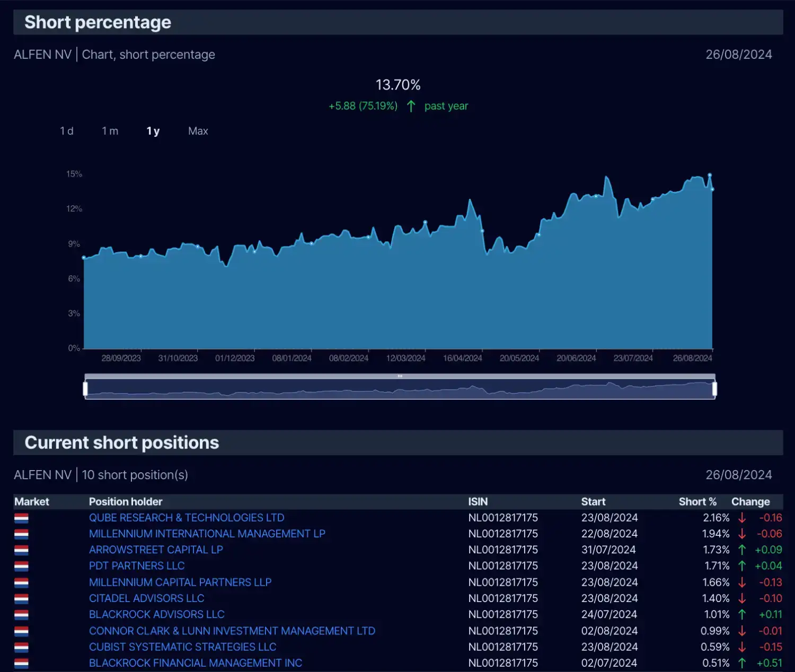Click the Netherlands flag in PDT PARTNERS row

point(21,567)
